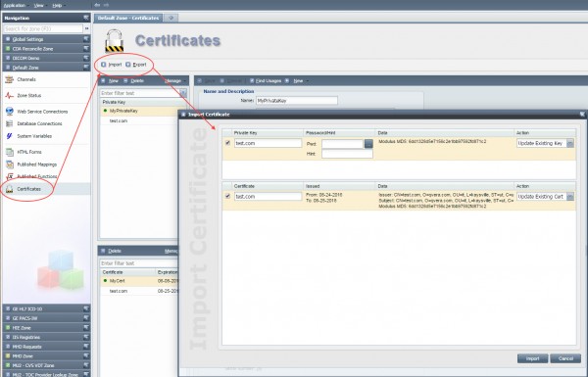Open the private key filter dropdown arrow
The width and height of the screenshot is (588, 377).
pos(183,93)
